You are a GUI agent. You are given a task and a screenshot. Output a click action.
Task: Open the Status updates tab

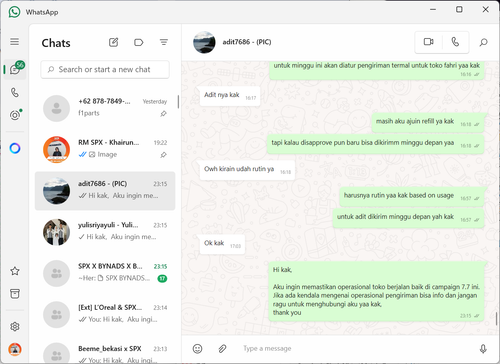point(15,115)
